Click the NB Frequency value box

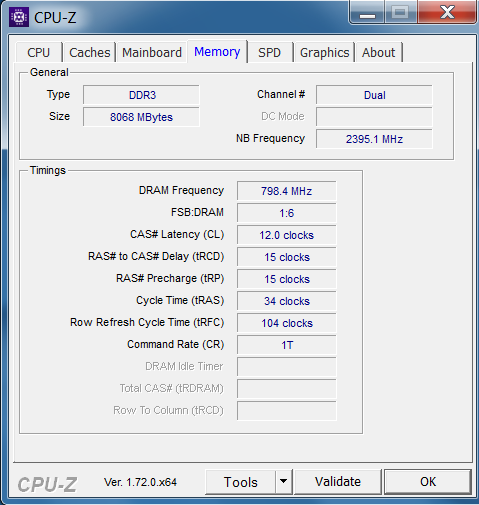point(374,139)
